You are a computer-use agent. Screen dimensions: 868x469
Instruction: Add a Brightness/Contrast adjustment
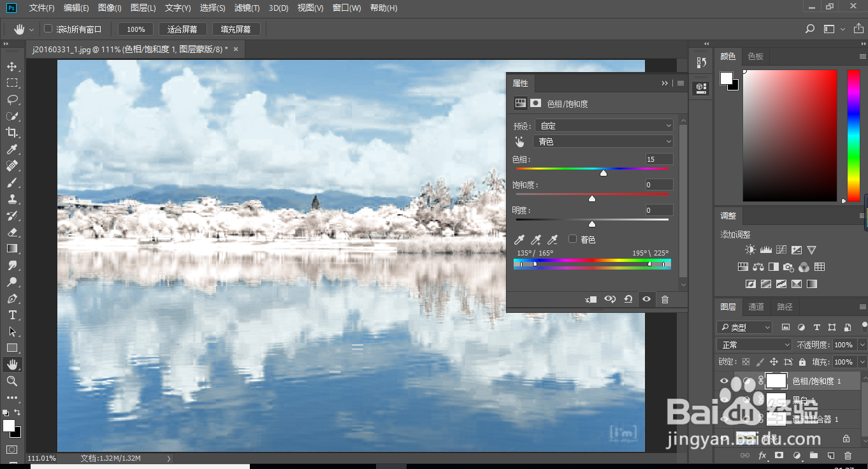(751, 250)
